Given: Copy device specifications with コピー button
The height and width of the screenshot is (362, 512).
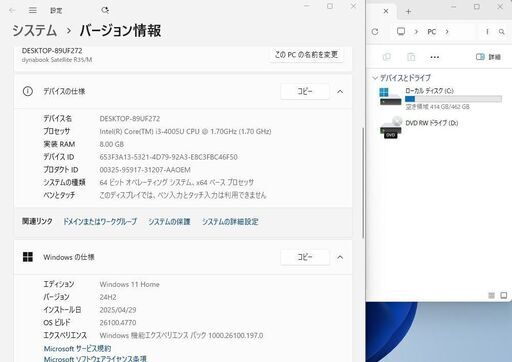Looking at the screenshot, I should [x=305, y=91].
